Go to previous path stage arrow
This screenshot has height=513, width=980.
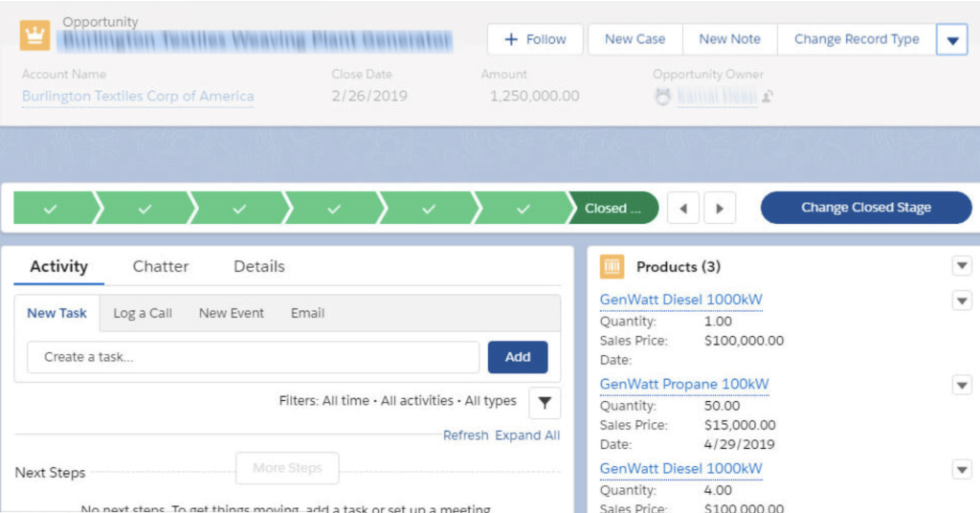(x=683, y=208)
